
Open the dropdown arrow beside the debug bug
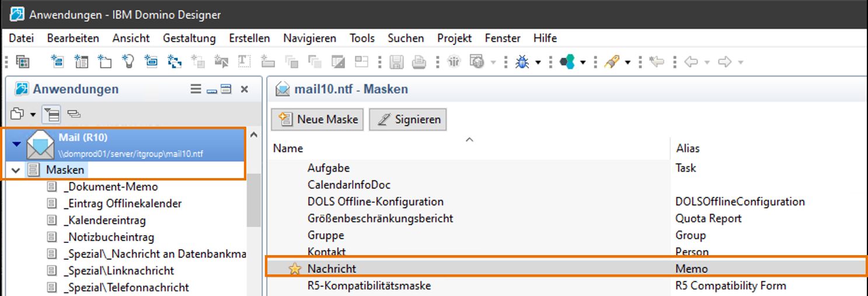pos(538,62)
